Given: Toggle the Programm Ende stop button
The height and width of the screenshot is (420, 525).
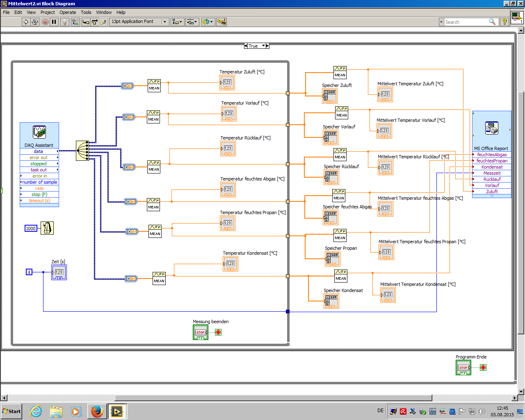Looking at the screenshot, I should click(463, 367).
